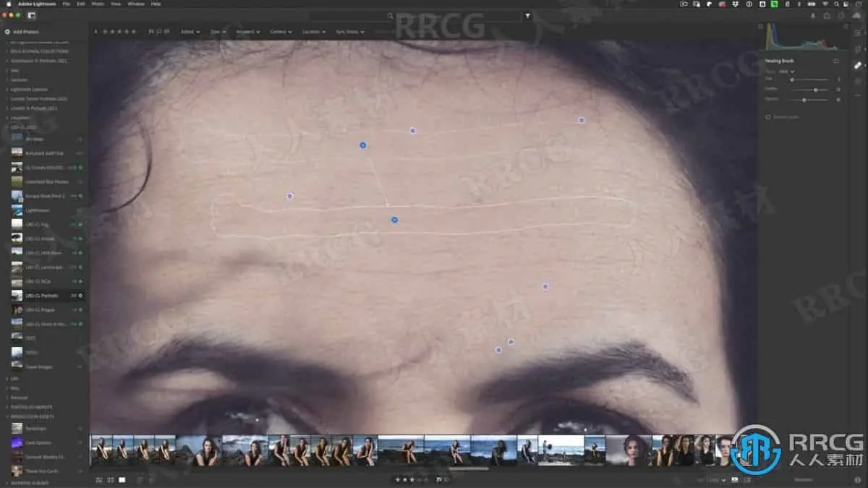Select the close-up portrait filmstrip thumbnail

click(628, 450)
